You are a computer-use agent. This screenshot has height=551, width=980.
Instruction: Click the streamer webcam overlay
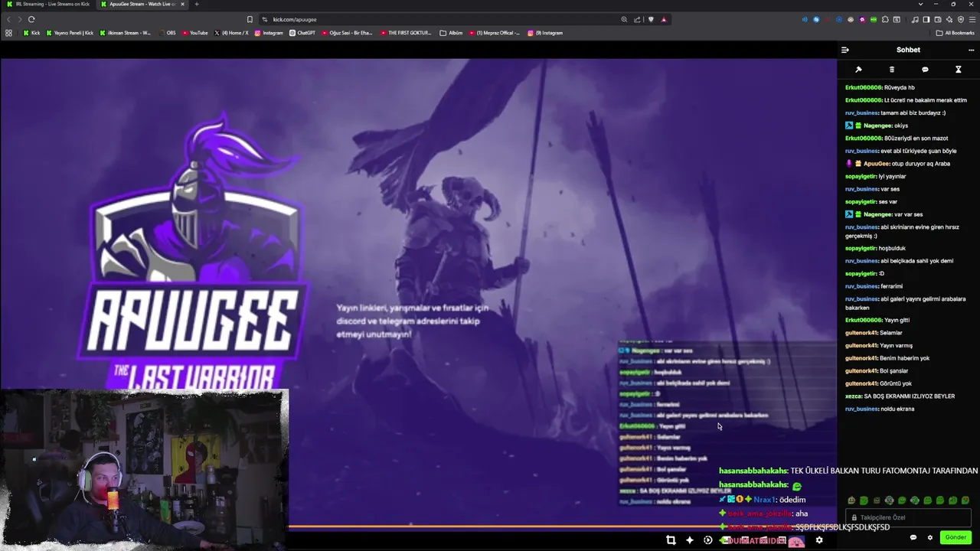[x=144, y=469]
